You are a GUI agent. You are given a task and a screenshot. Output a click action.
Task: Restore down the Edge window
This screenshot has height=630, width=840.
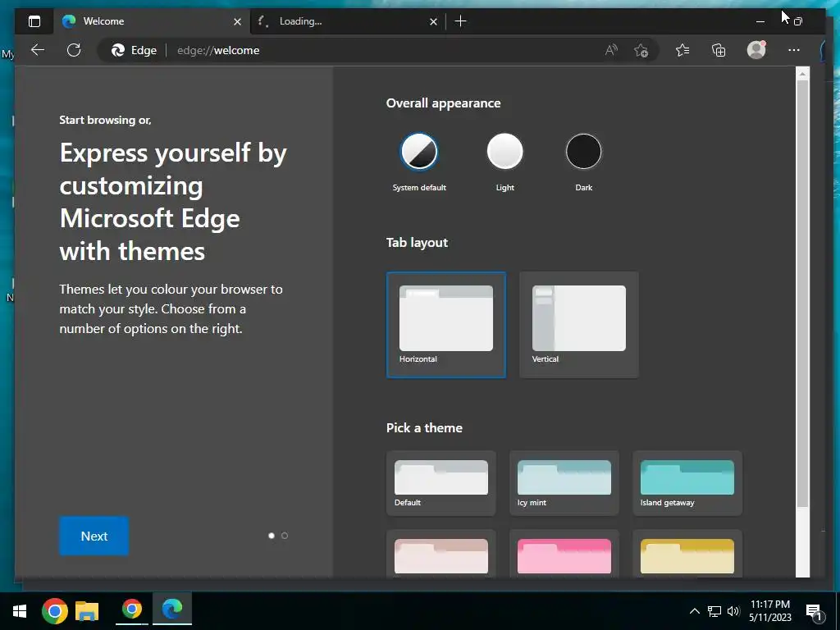797,21
